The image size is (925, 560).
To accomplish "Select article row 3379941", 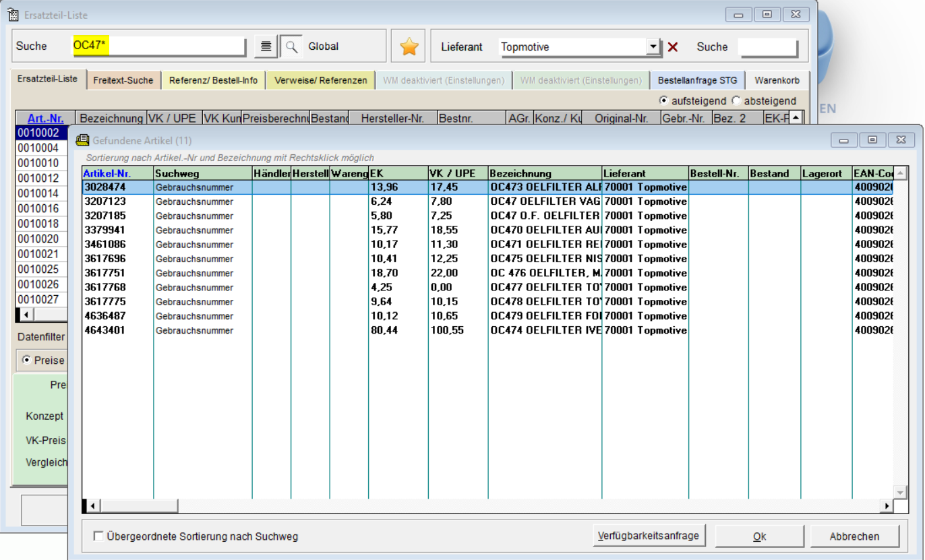I will (x=487, y=230).
